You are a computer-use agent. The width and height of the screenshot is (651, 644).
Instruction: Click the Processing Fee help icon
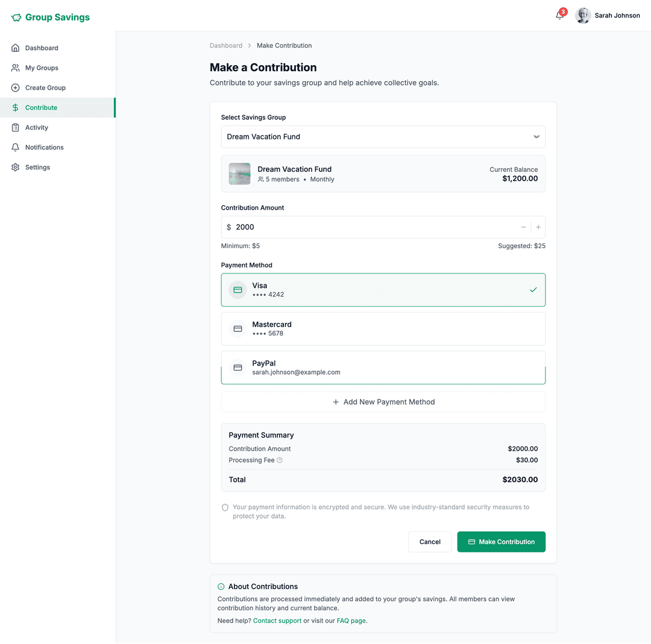coord(280,460)
